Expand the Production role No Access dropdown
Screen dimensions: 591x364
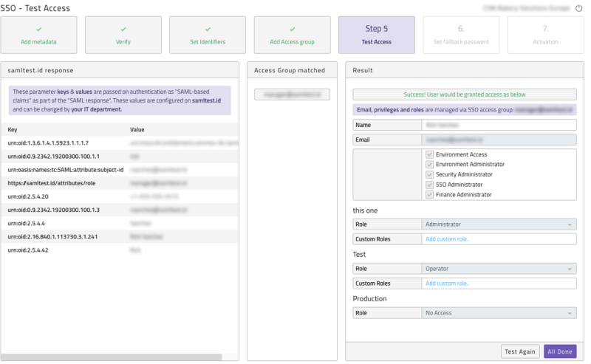(x=499, y=313)
